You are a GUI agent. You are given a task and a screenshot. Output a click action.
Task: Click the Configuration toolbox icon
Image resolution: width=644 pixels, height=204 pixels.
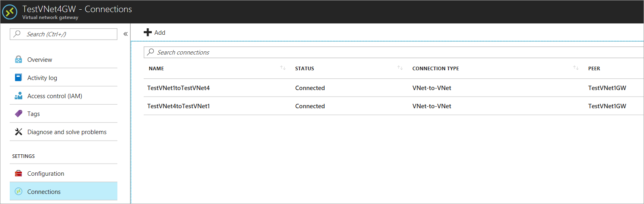tap(19, 173)
